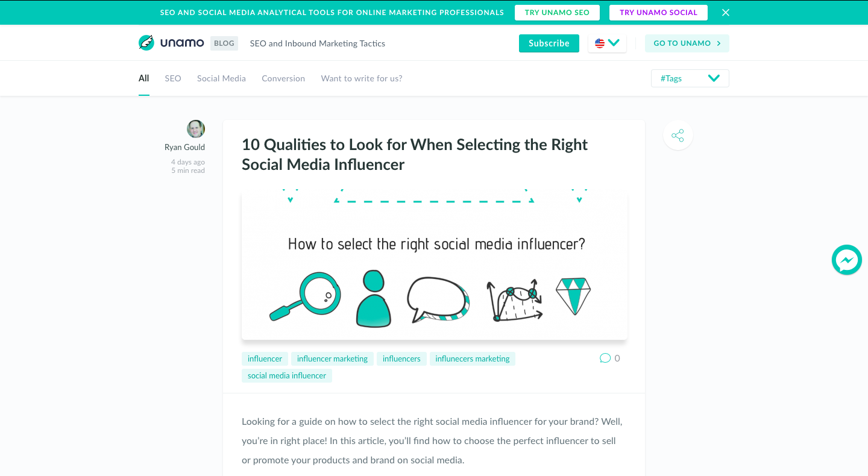Click the Unamo feather logo icon
The width and height of the screenshot is (868, 476).
click(x=146, y=43)
